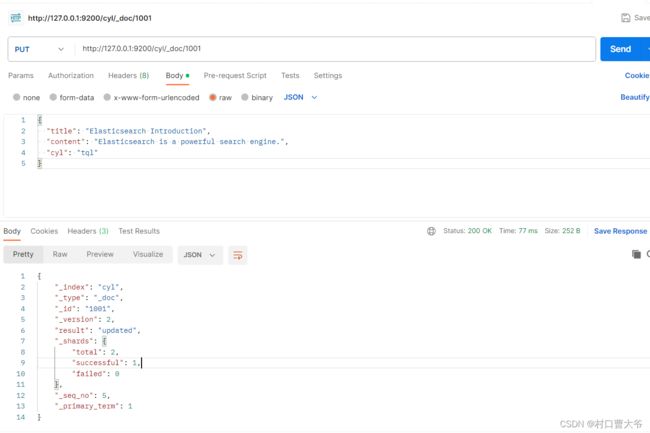Select the response Body tab

tap(12, 231)
